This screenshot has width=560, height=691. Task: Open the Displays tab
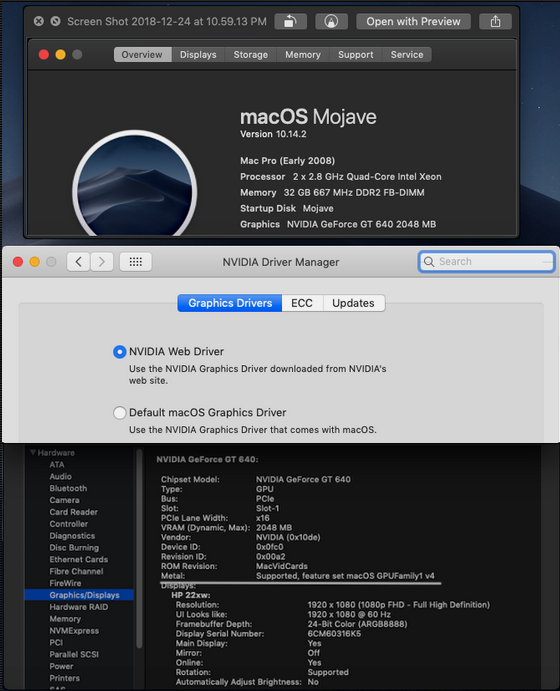click(198, 55)
